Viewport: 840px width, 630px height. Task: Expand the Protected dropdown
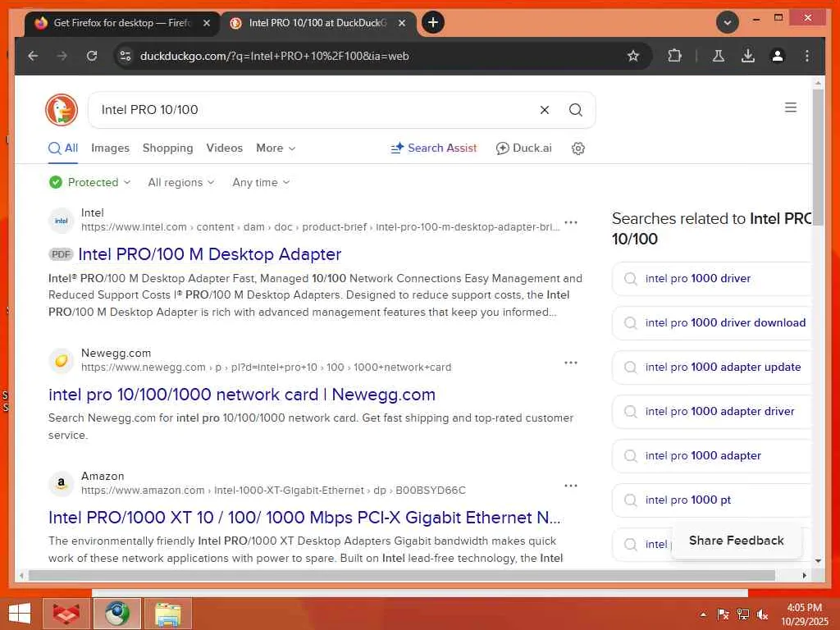90,183
